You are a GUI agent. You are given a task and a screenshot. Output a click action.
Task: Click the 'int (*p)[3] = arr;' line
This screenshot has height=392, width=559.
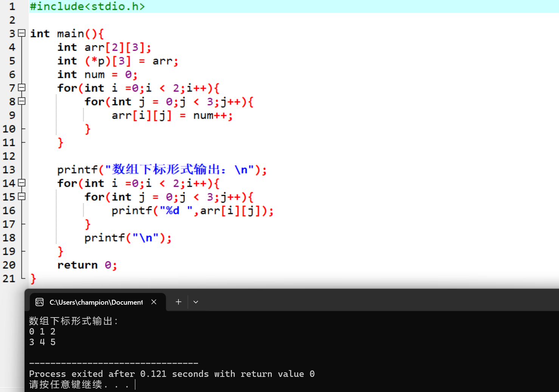point(118,61)
